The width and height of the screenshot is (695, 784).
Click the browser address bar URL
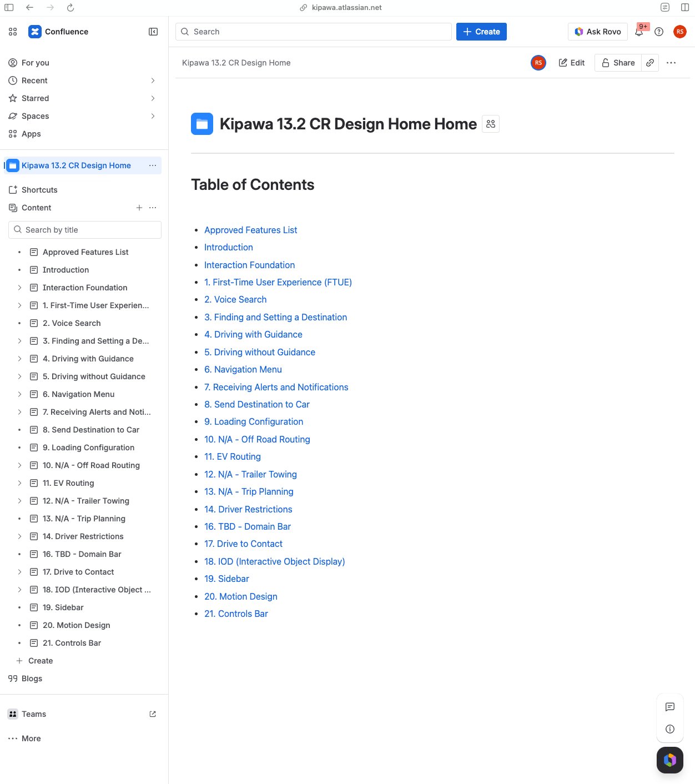347,8
